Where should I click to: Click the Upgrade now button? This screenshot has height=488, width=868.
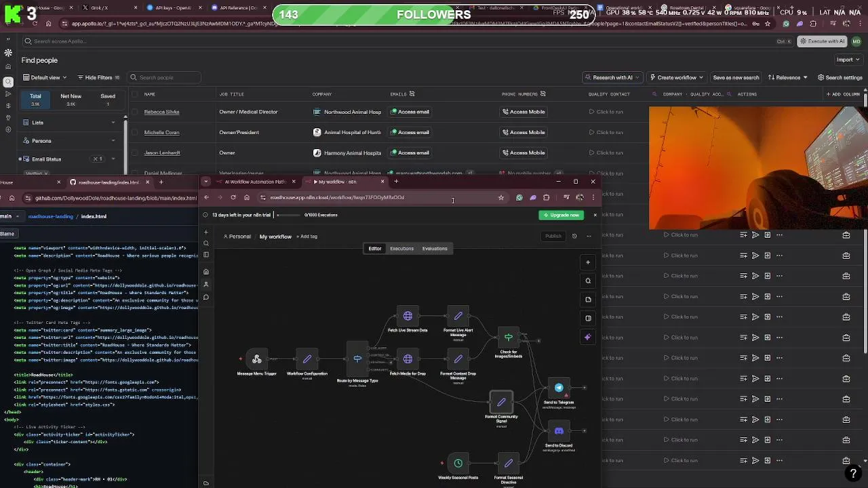[561, 215]
